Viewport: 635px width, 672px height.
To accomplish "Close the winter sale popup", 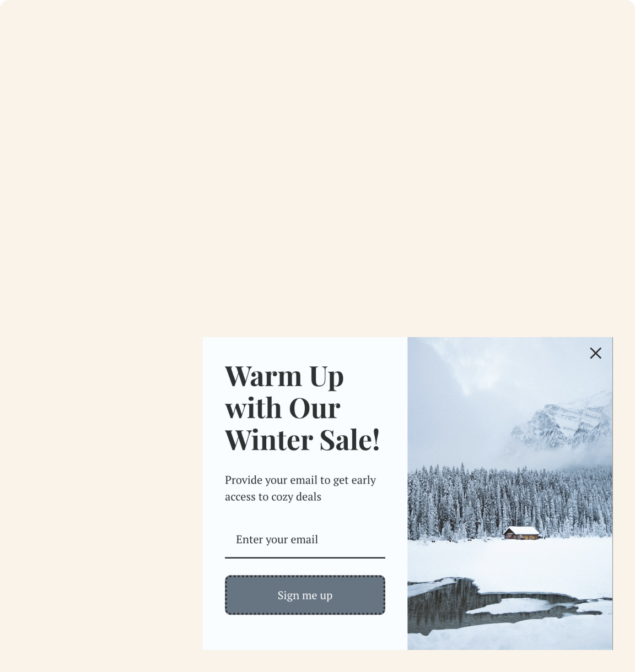I will point(595,353).
